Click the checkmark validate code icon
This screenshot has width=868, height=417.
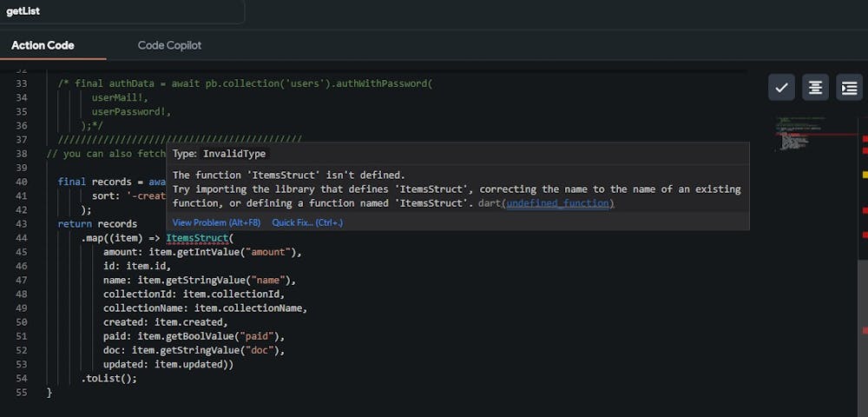click(x=781, y=88)
